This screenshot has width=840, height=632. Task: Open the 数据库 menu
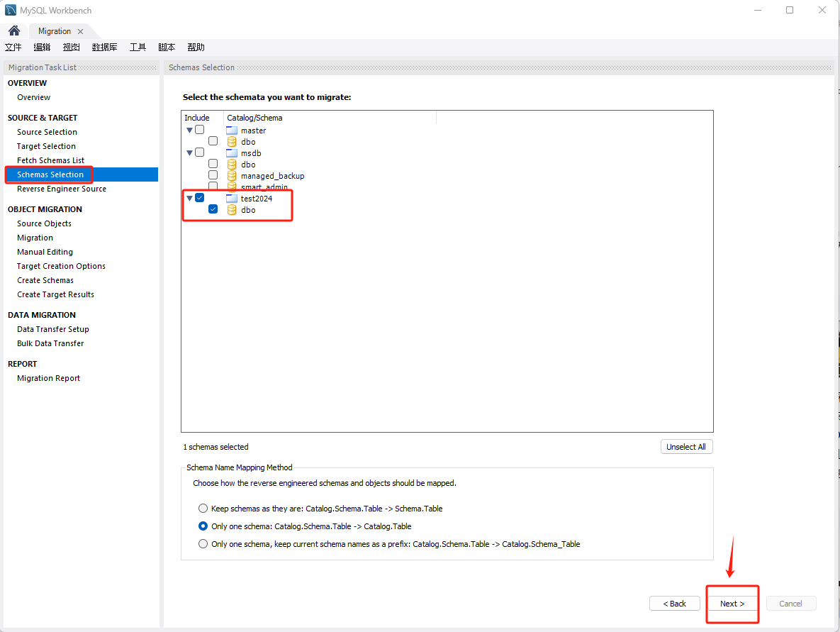click(x=104, y=48)
